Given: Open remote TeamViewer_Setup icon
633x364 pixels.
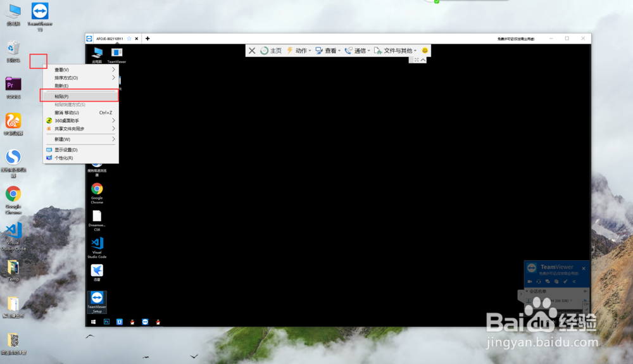Looking at the screenshot, I should pyautogui.click(x=97, y=302).
